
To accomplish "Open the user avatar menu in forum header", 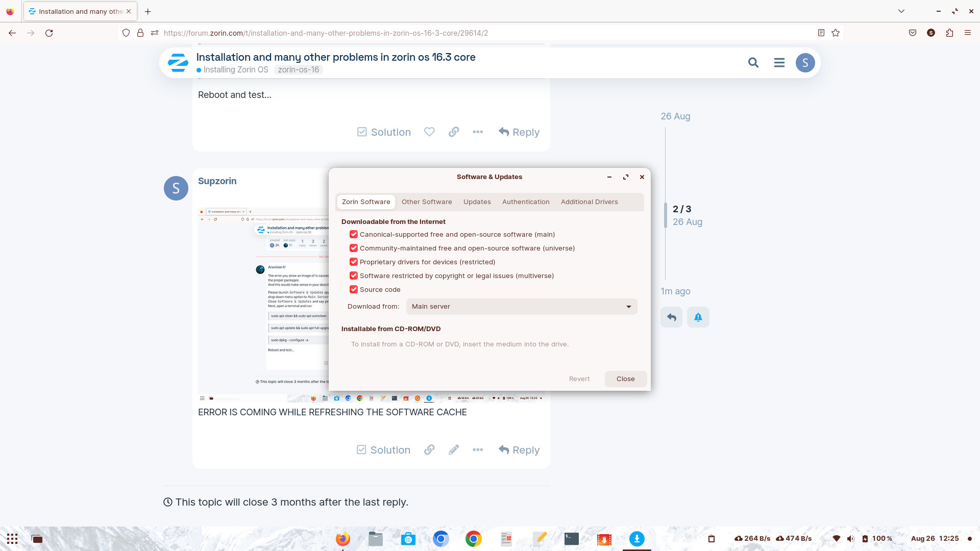I will click(805, 63).
